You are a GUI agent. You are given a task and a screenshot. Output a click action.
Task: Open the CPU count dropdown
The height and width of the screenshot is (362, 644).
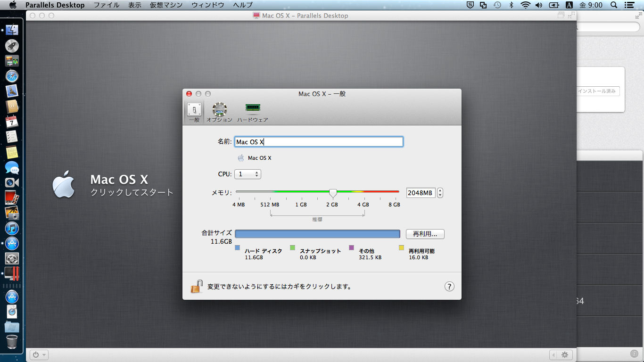248,174
